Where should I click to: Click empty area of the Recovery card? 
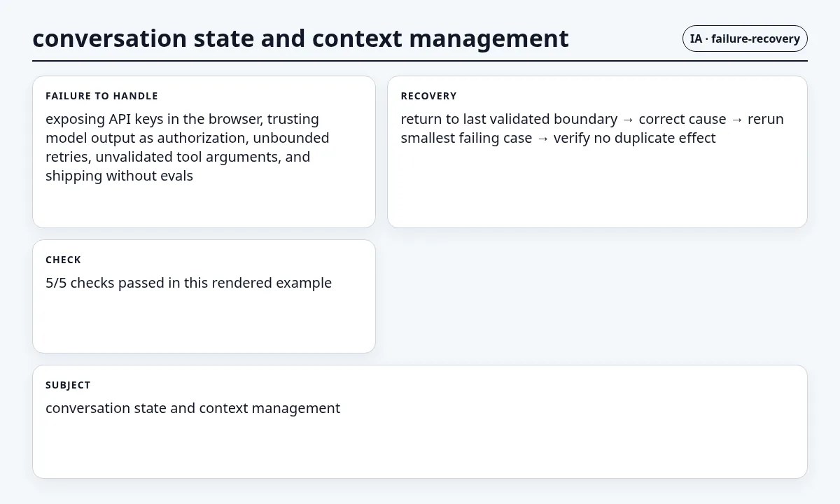597,189
